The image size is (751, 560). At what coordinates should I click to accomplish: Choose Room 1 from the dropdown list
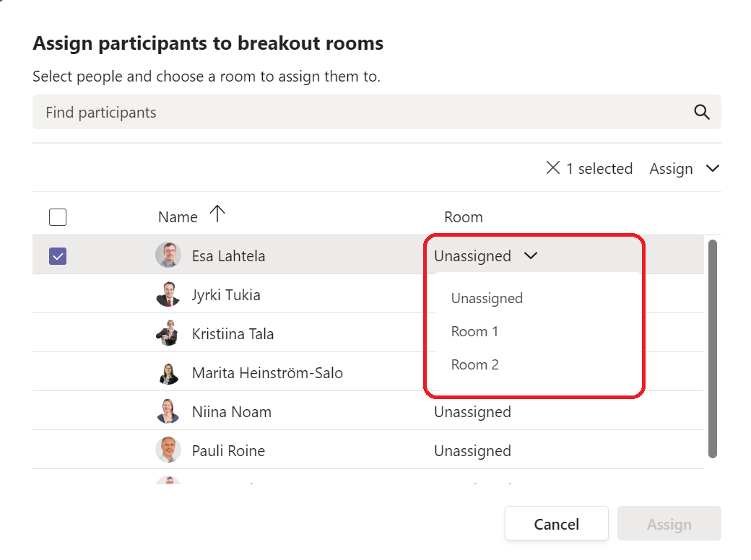tap(474, 331)
